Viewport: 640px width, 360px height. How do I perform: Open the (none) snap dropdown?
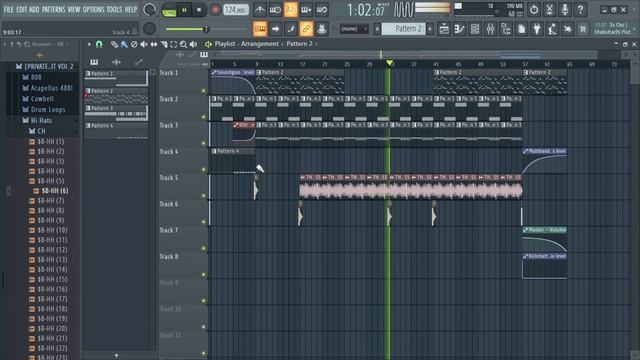pos(354,29)
